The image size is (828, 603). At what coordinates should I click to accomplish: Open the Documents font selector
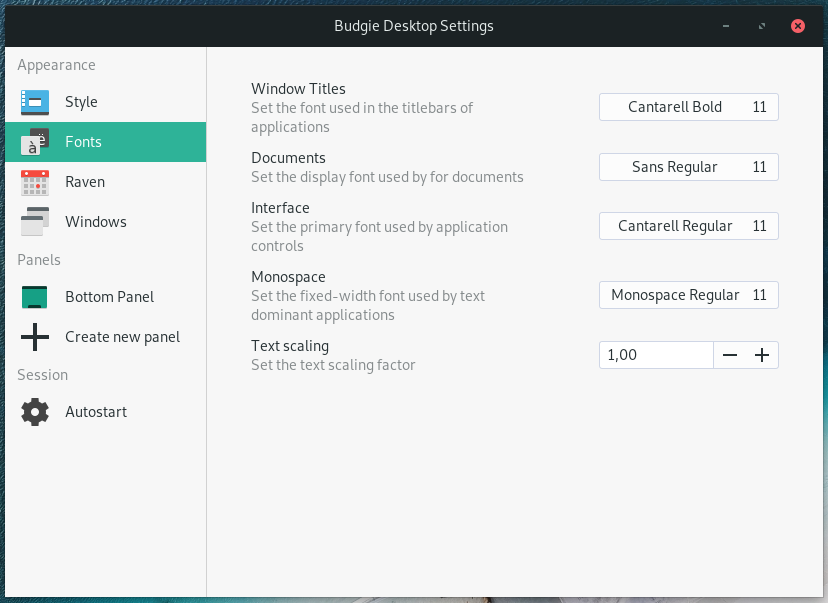coord(688,166)
